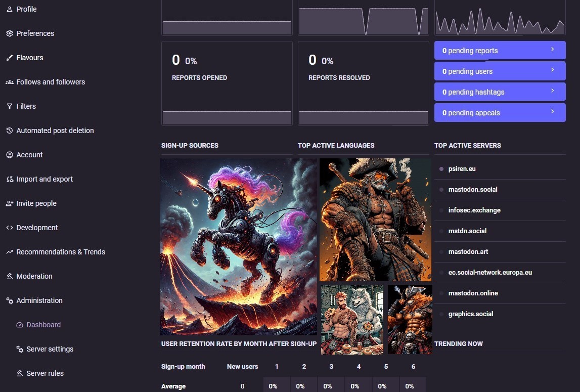580x392 pixels.
Task: Open Invite people page
Action: tap(36, 203)
